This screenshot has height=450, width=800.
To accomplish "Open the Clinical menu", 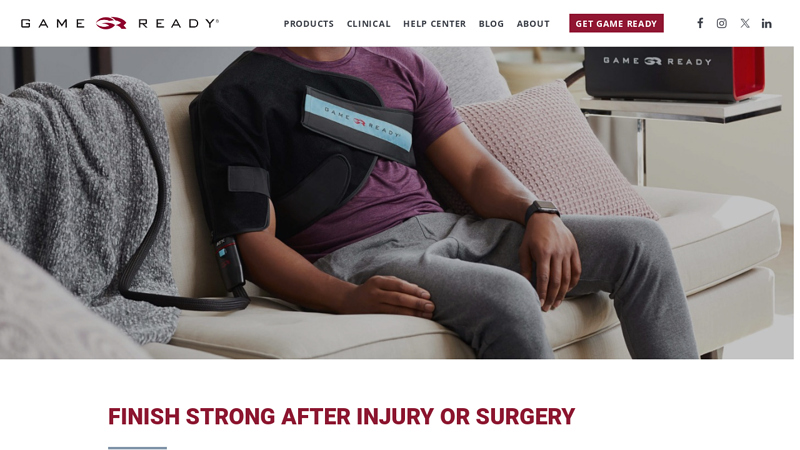I will [368, 24].
